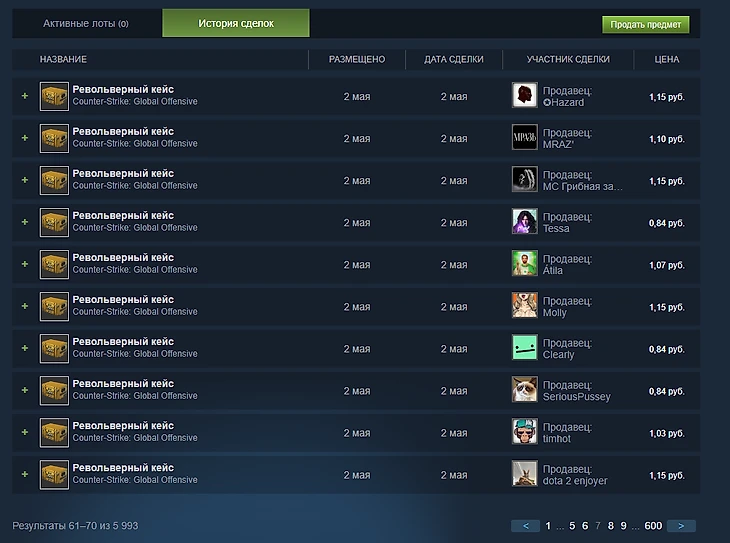Viewport: 730px width, 543px height.
Task: Open Револьверный кейс name in Hazard's row
Action: point(123,89)
